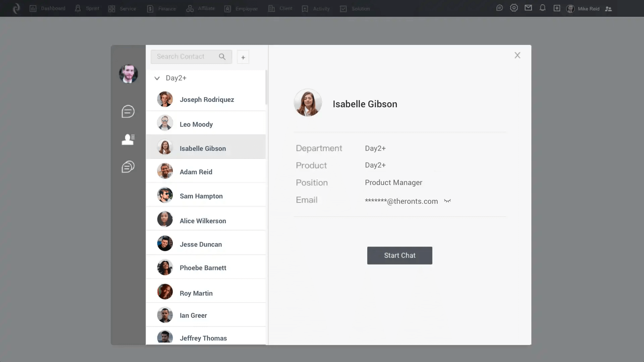Reveal the hidden email with eye icon
The height and width of the screenshot is (362, 644).
(447, 201)
